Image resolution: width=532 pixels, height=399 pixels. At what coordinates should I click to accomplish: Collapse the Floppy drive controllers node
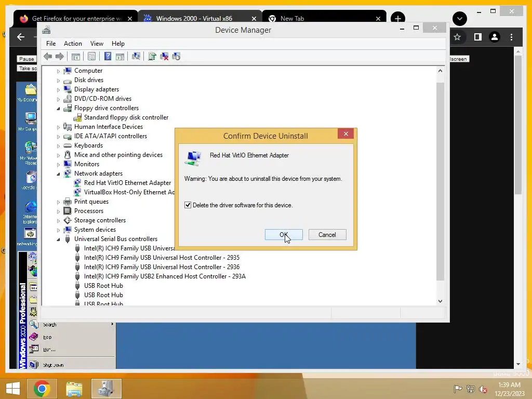pyautogui.click(x=58, y=109)
